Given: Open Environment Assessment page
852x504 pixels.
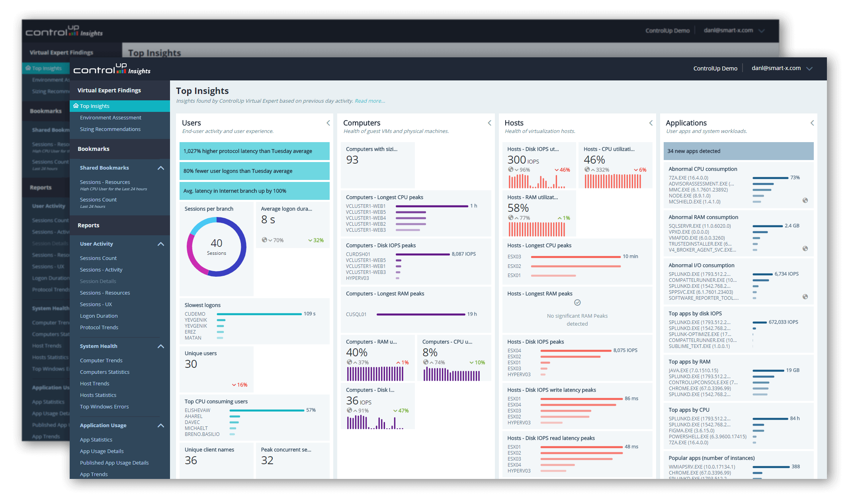Looking at the screenshot, I should (x=111, y=117).
